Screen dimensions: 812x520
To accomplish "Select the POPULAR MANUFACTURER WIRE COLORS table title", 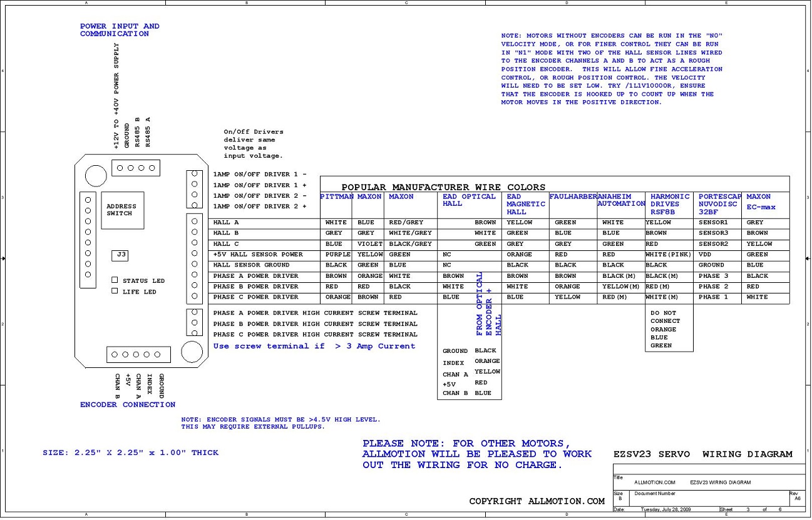I will pyautogui.click(x=443, y=187).
